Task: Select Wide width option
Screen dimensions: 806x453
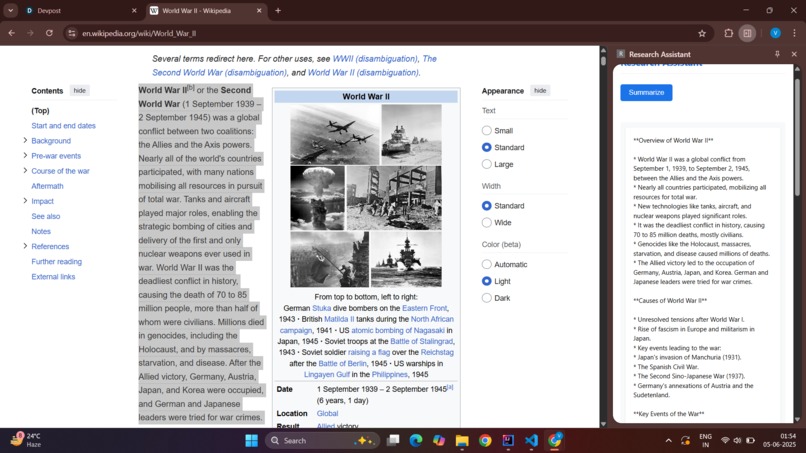Action: [486, 223]
